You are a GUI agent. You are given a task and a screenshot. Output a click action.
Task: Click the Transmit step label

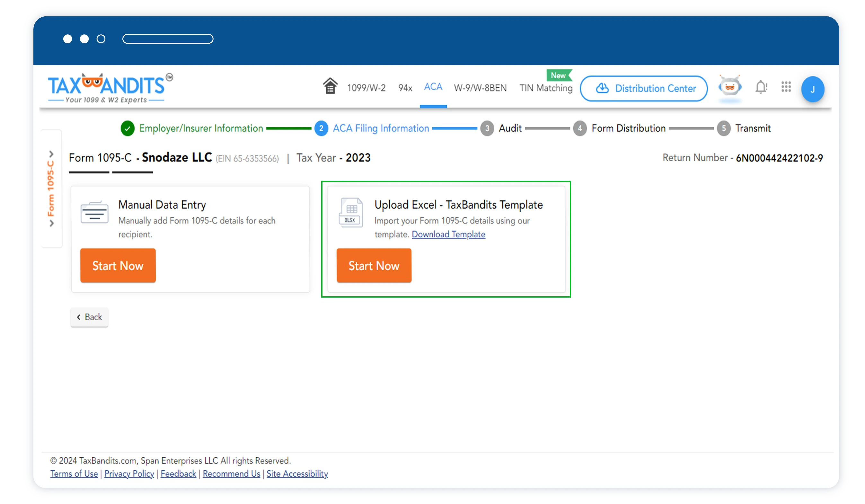coord(753,128)
